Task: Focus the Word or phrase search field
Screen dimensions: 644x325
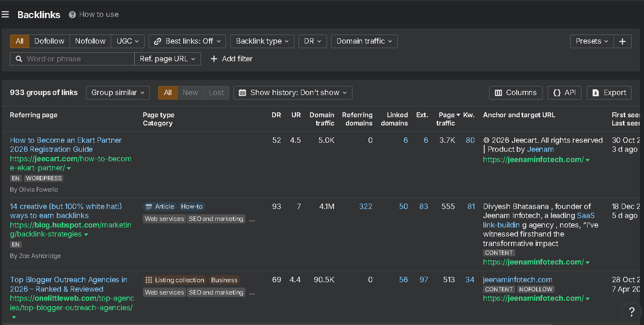Action: tap(72, 59)
